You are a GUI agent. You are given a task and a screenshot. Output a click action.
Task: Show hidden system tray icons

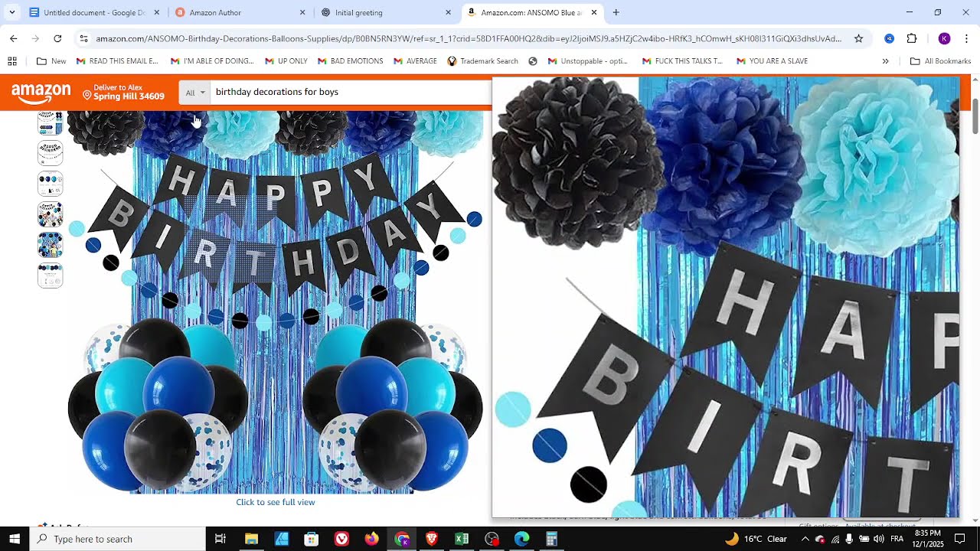point(805,539)
